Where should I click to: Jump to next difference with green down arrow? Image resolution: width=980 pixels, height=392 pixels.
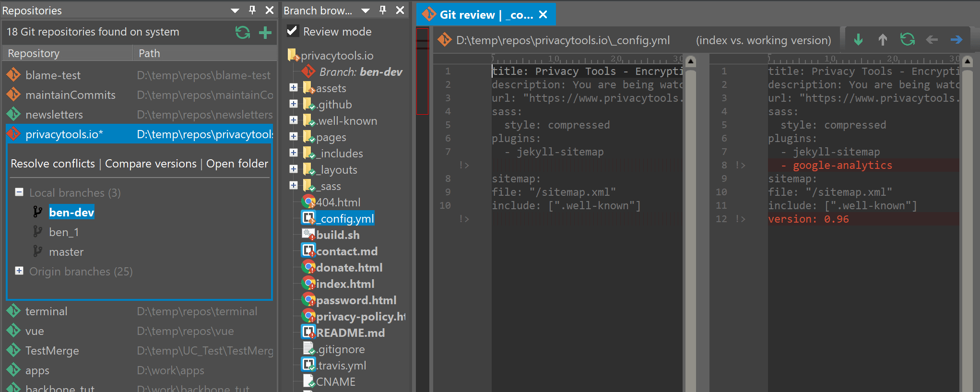pos(858,40)
